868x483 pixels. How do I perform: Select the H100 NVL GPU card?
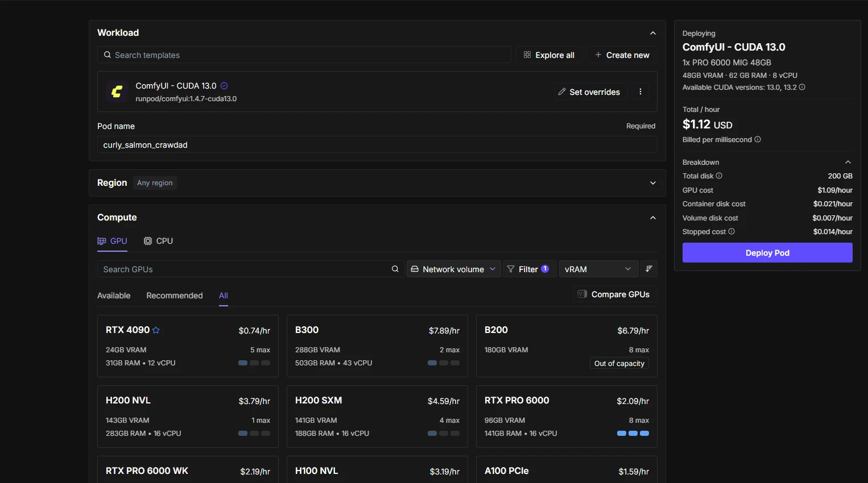pyautogui.click(x=377, y=469)
